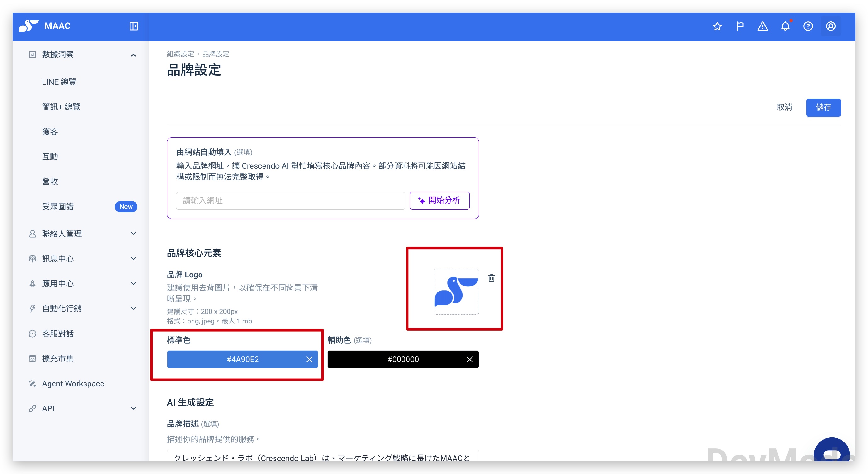The width and height of the screenshot is (868, 474).
Task: Open help question mark icon
Action: click(808, 26)
